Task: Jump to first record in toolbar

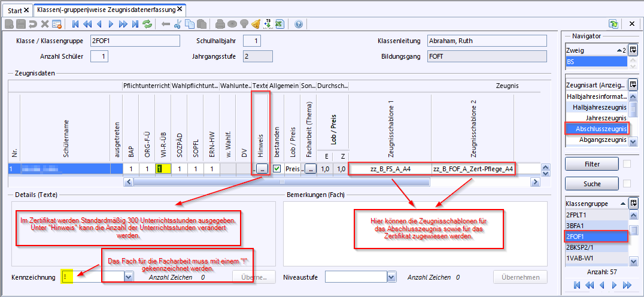Action: (76, 24)
